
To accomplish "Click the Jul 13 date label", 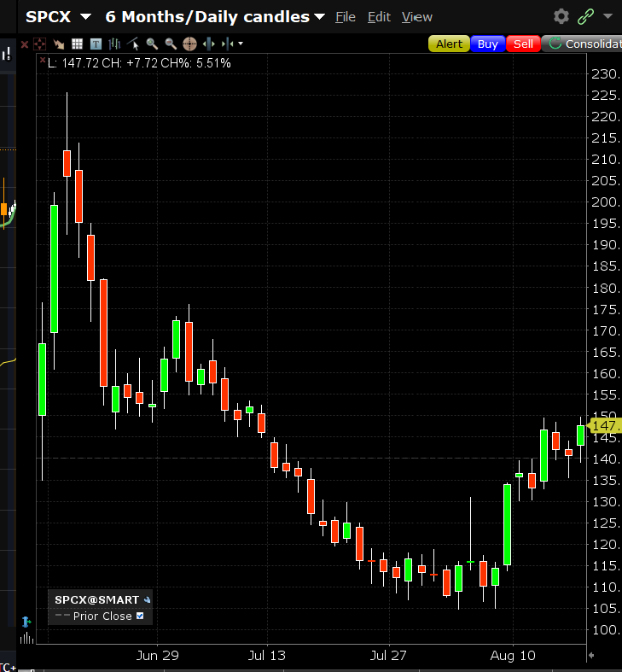I will (266, 655).
